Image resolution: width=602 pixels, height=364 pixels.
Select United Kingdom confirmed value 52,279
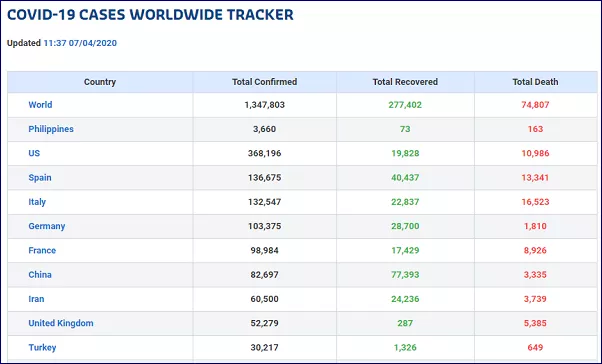click(x=265, y=323)
